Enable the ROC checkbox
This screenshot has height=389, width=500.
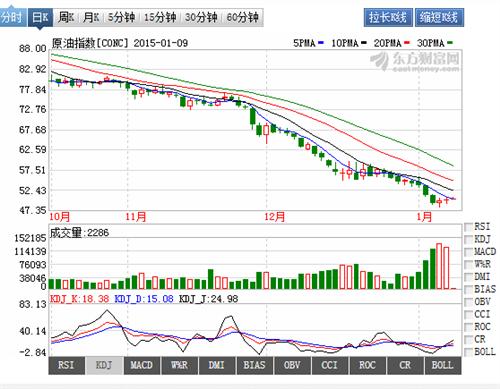pyautogui.click(x=468, y=327)
